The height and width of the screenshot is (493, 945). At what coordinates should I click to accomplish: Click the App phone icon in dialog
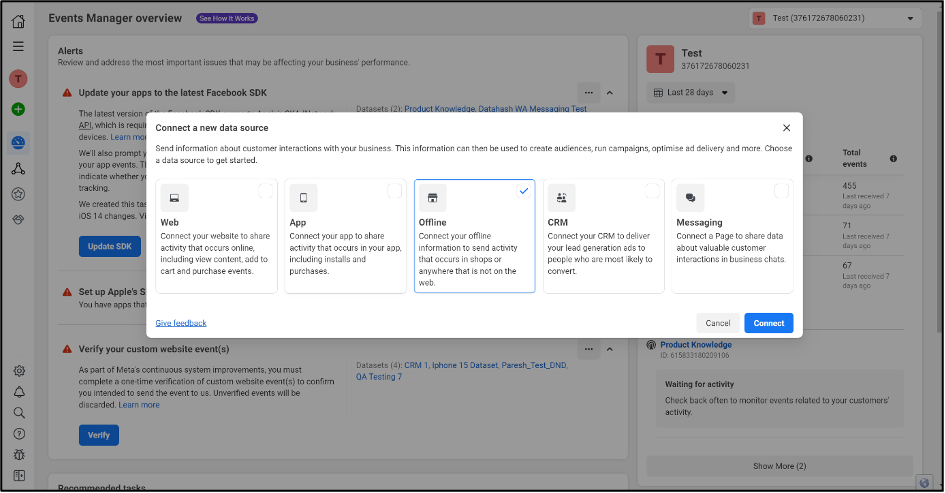tap(303, 198)
